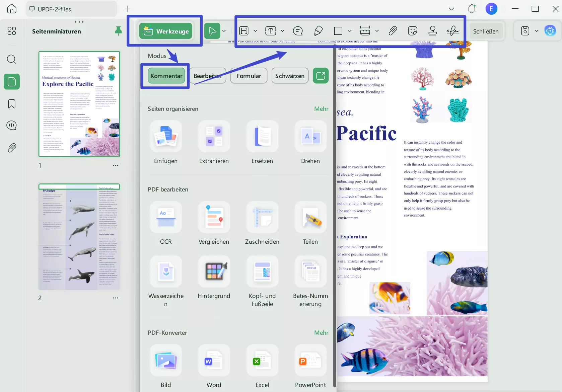Click the Schließen button
Screen dimensions: 562x392
[x=486, y=31]
